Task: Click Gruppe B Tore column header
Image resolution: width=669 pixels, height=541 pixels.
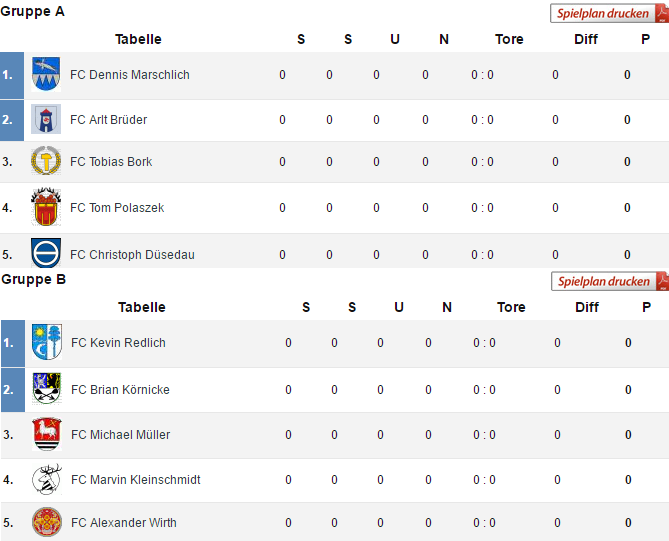Action: (x=511, y=307)
